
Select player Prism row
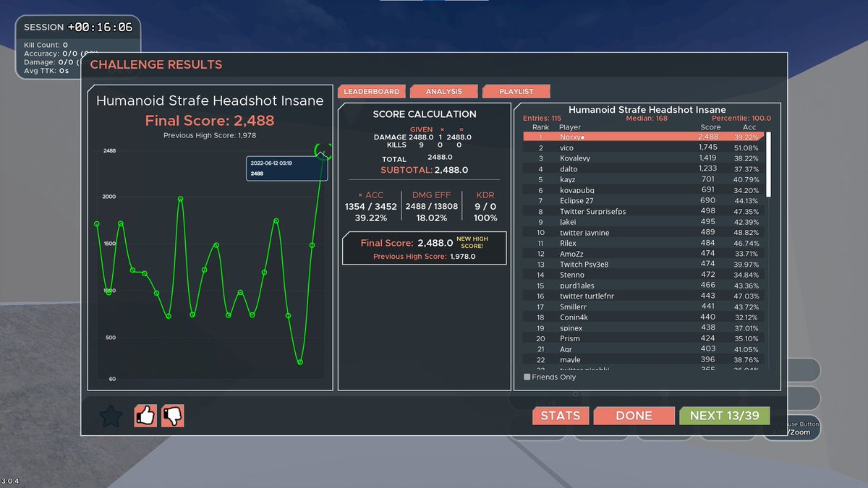[x=643, y=338]
